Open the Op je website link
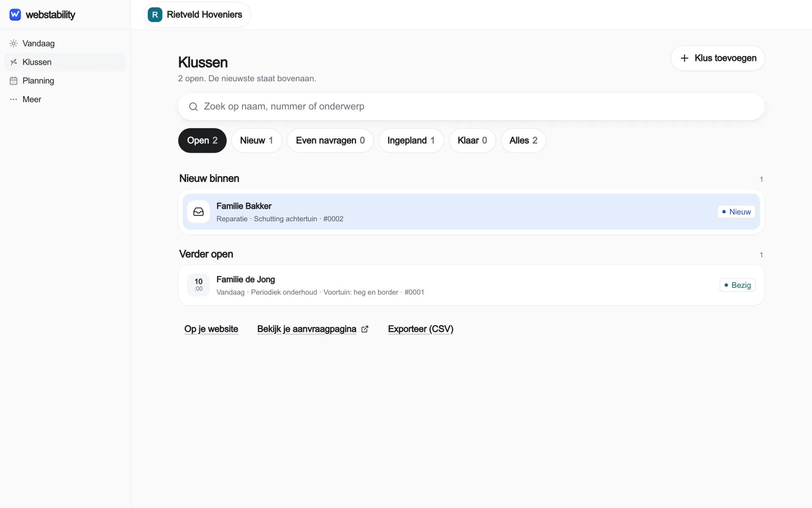 click(211, 329)
